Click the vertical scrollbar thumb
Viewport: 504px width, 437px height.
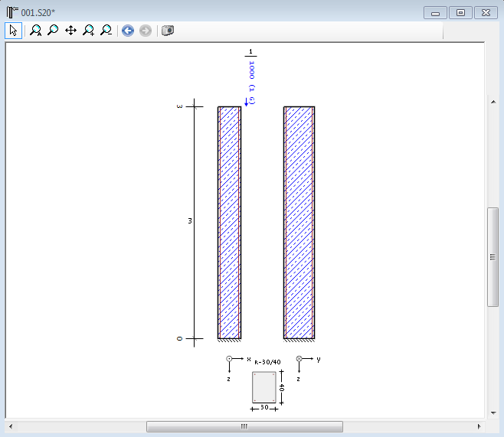point(493,257)
